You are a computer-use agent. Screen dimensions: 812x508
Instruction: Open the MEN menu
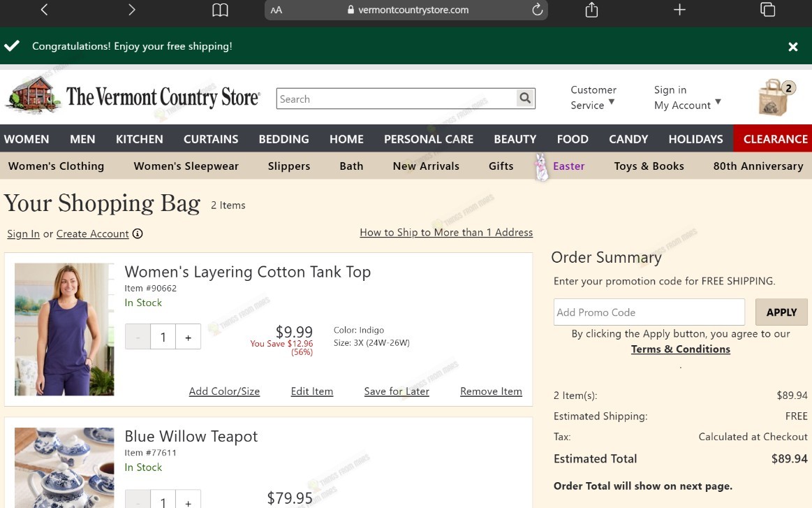[82, 139]
